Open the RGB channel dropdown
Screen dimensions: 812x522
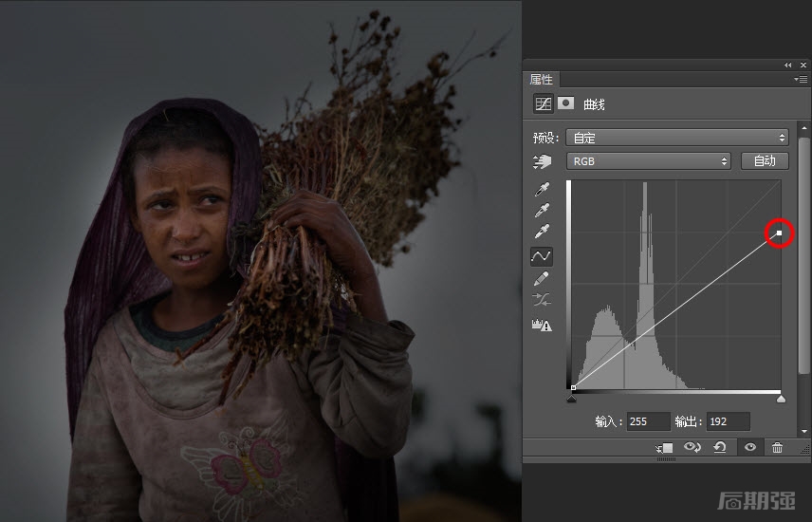(x=649, y=161)
